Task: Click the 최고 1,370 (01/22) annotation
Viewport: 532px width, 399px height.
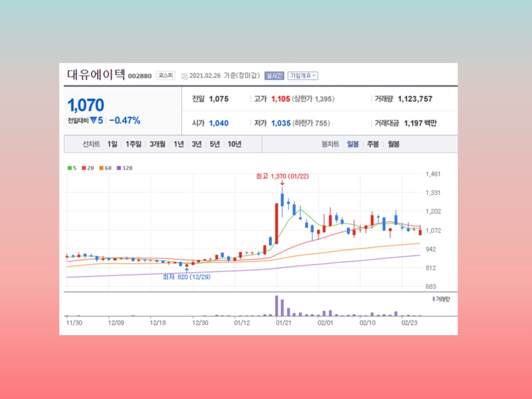Action: coord(282,176)
